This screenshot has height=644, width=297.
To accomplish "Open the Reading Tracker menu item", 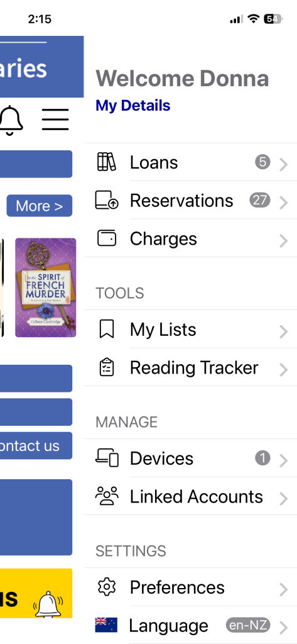I will tap(190, 367).
